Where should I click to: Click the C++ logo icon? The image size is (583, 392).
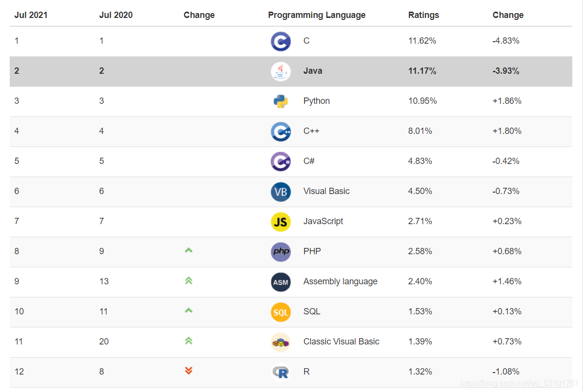click(281, 131)
